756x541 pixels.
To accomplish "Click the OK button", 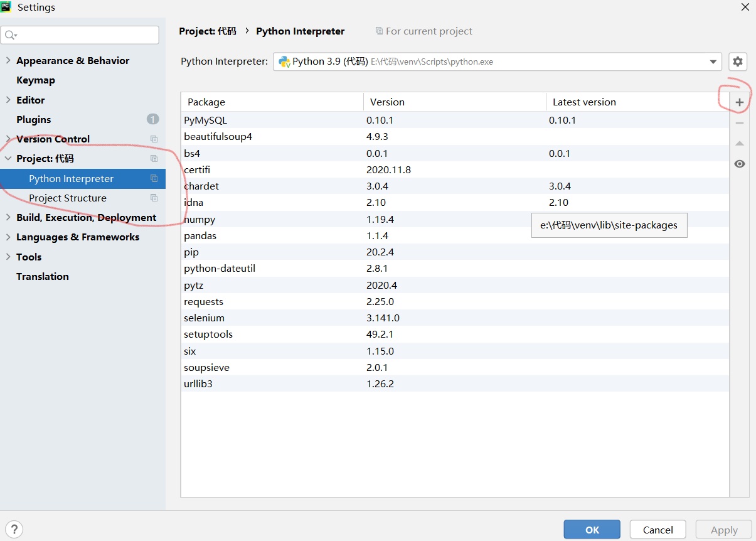I will [592, 530].
